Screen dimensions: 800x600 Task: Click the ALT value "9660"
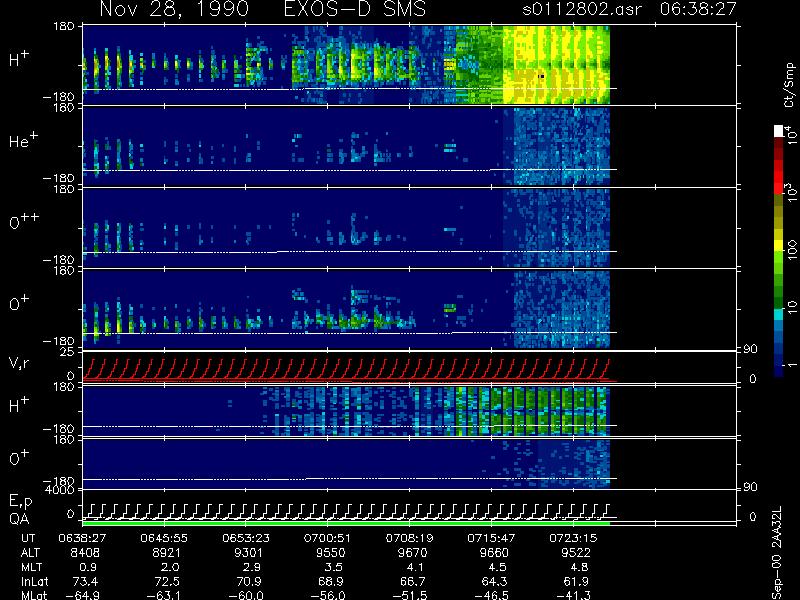pos(494,553)
